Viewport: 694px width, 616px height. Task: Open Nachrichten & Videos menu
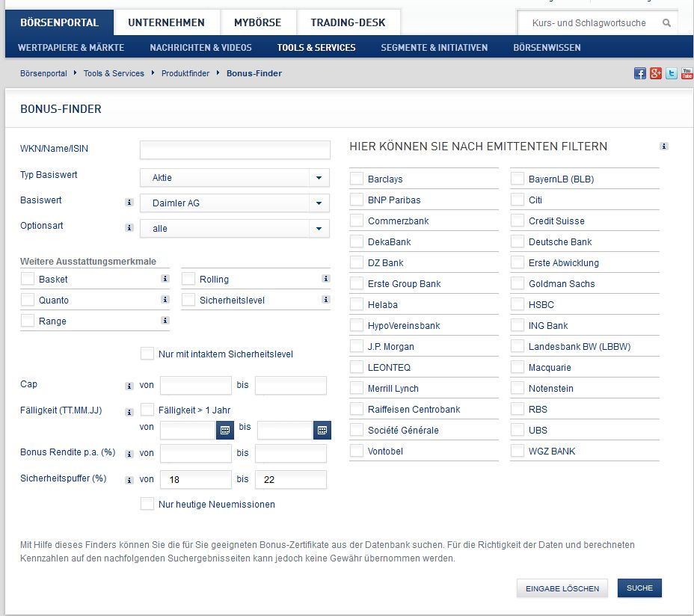[200, 47]
